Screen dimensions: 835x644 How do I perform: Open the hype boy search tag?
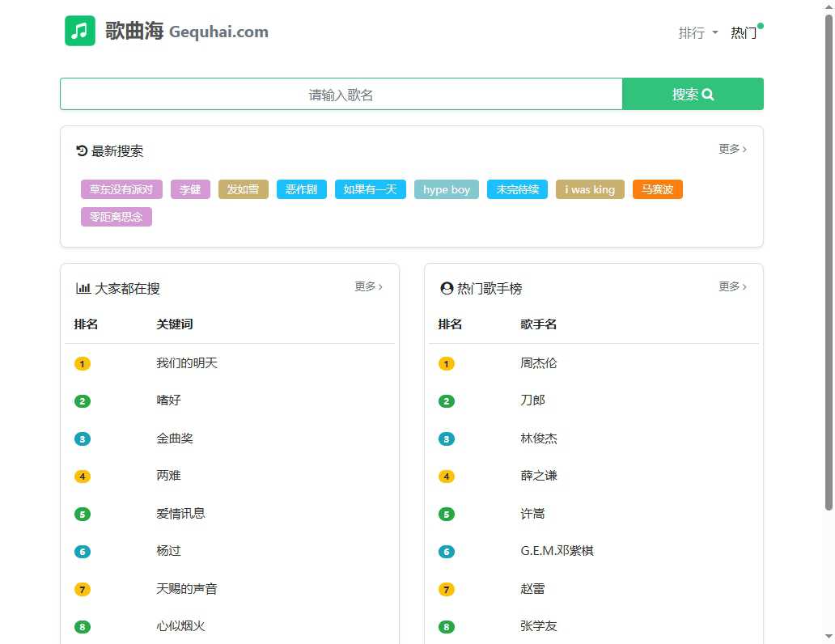click(446, 189)
